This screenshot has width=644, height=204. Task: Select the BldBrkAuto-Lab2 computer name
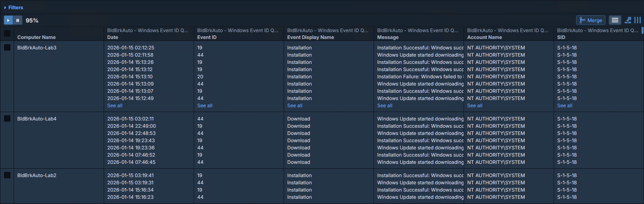tap(37, 175)
